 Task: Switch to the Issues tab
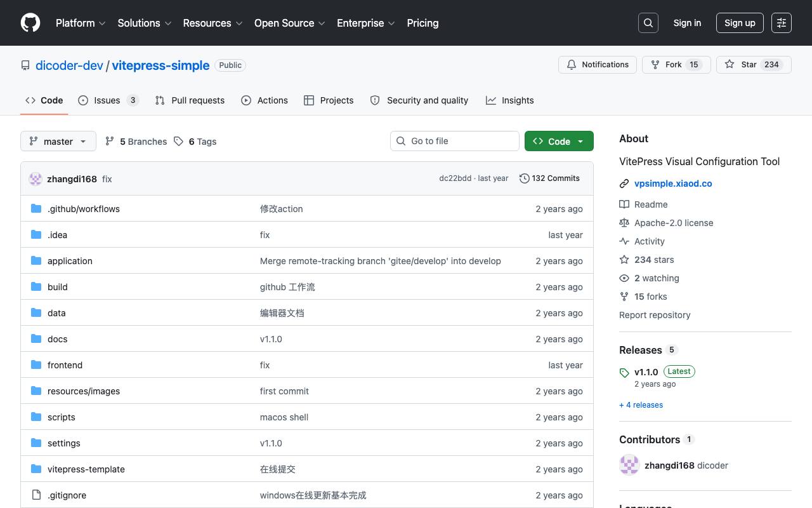tap(108, 100)
